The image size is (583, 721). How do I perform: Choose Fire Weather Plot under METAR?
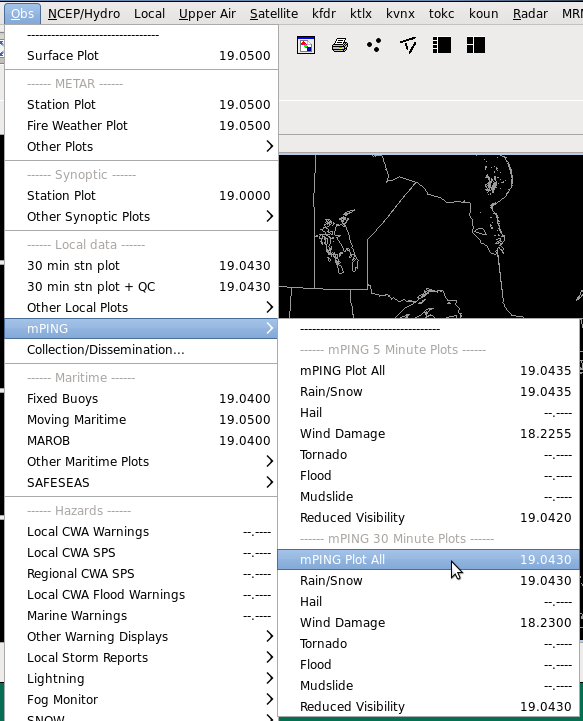141,126
